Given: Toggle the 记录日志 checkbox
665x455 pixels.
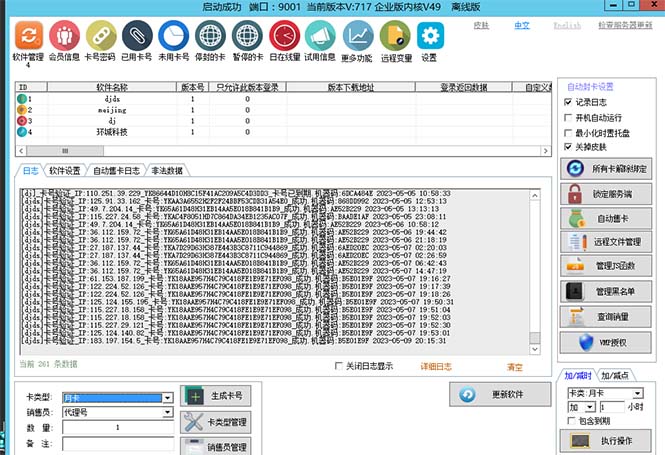Looking at the screenshot, I should tap(569, 102).
